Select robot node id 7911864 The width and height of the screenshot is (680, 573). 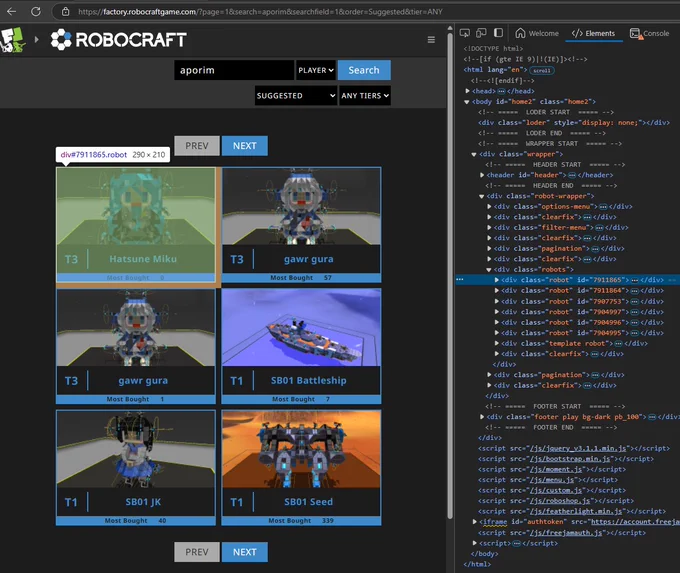tap(582, 291)
